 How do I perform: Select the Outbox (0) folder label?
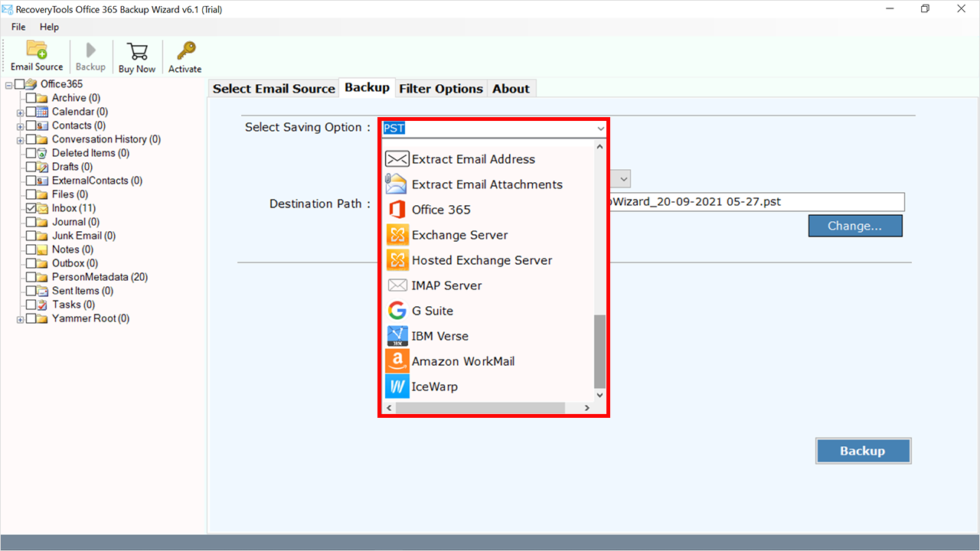[74, 263]
